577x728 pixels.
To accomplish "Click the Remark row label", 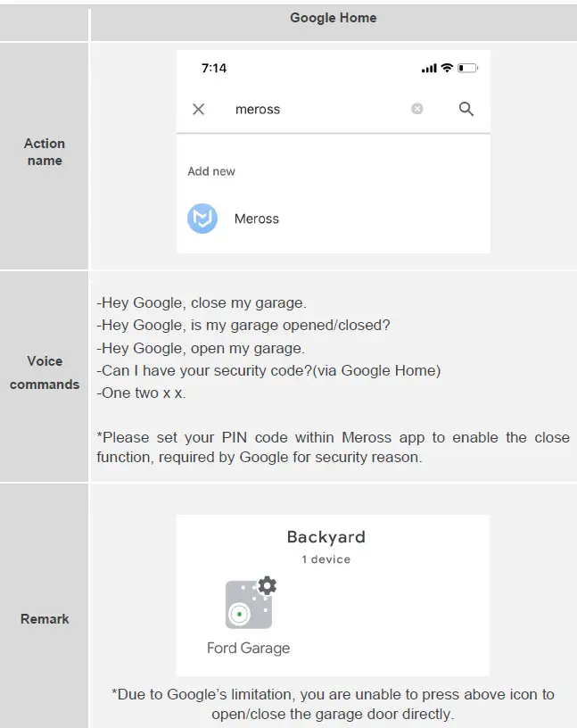I will [45, 618].
